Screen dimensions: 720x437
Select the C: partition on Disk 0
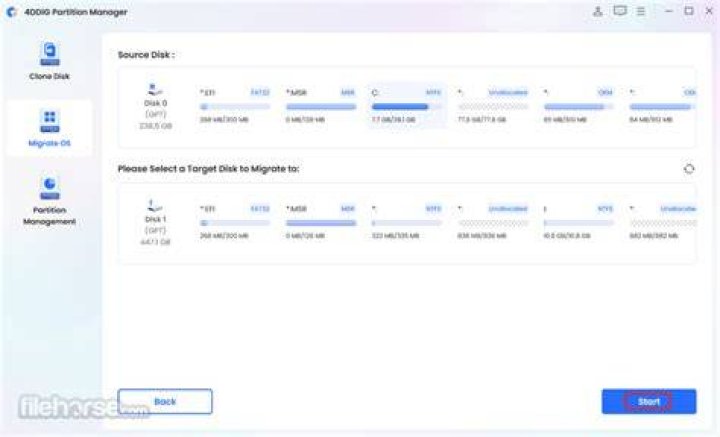(x=406, y=106)
